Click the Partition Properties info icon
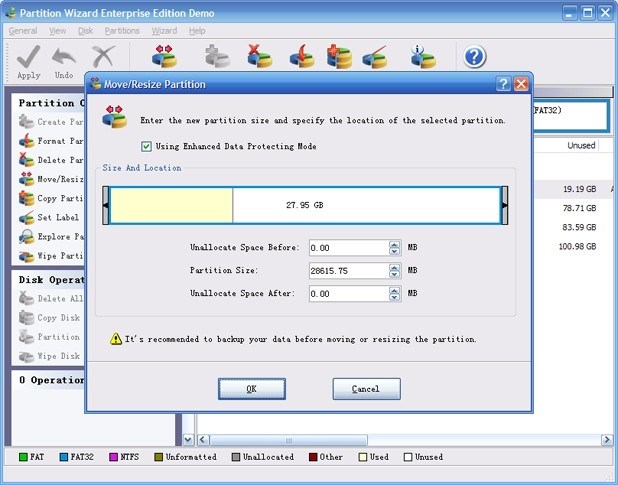This screenshot has width=618, height=485. point(423,56)
